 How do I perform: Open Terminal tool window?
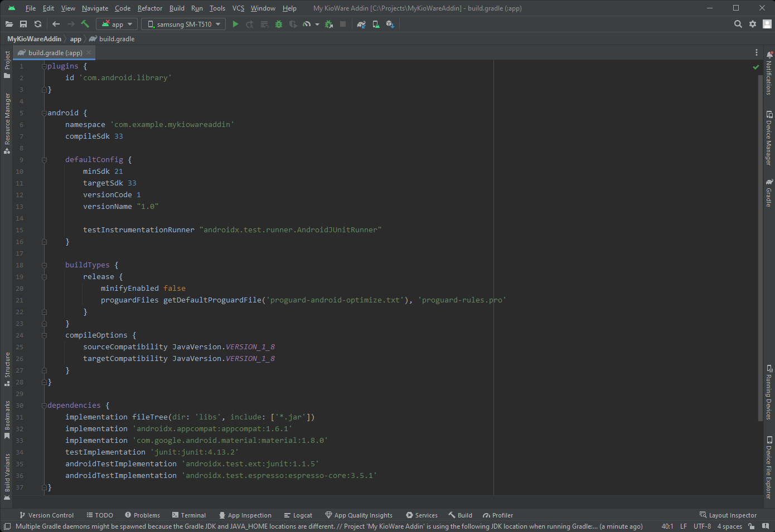click(189, 515)
